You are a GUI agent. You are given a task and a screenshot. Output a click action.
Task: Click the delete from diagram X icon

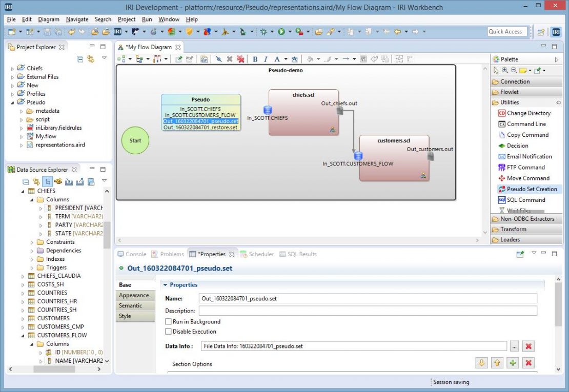point(230,59)
